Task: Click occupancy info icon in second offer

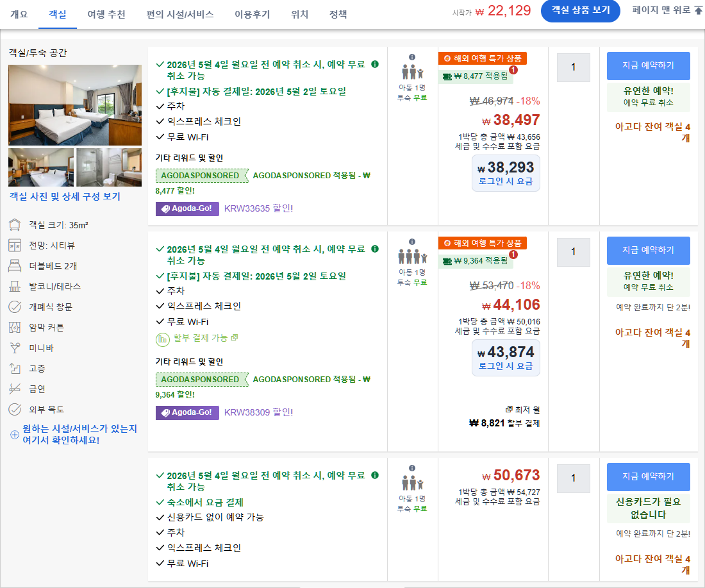Action: [x=412, y=242]
